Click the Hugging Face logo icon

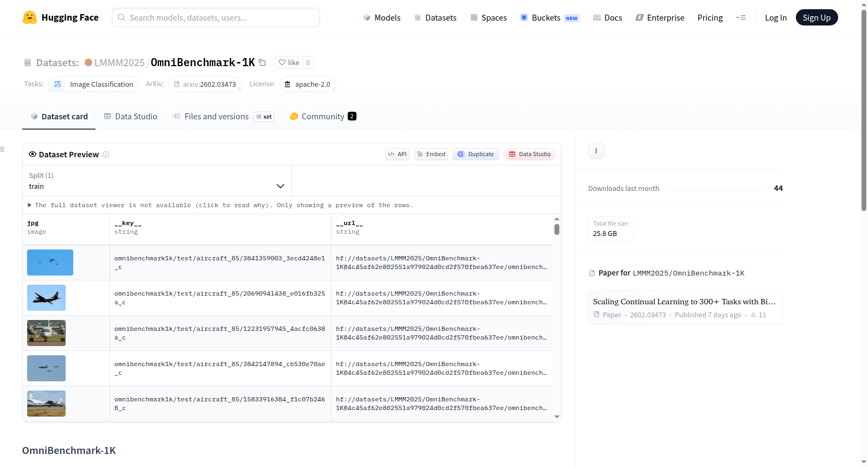tap(30, 17)
